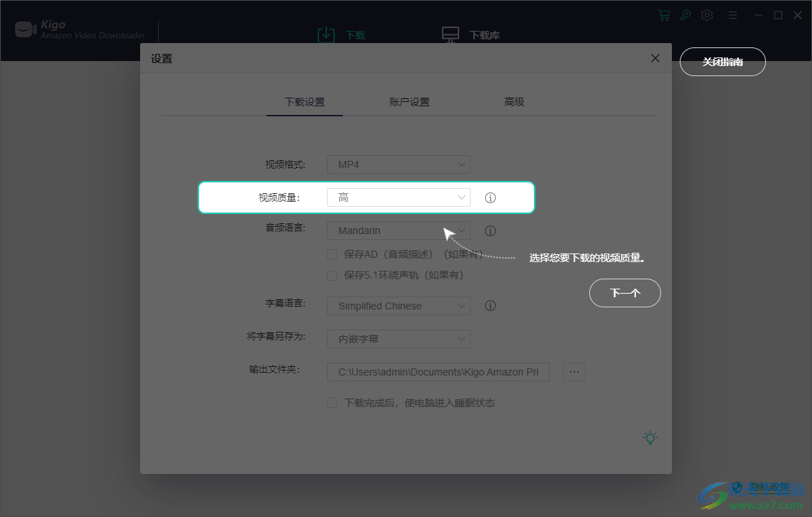Open the 视频格式 MP4 dropdown
812x517 pixels.
(399, 164)
